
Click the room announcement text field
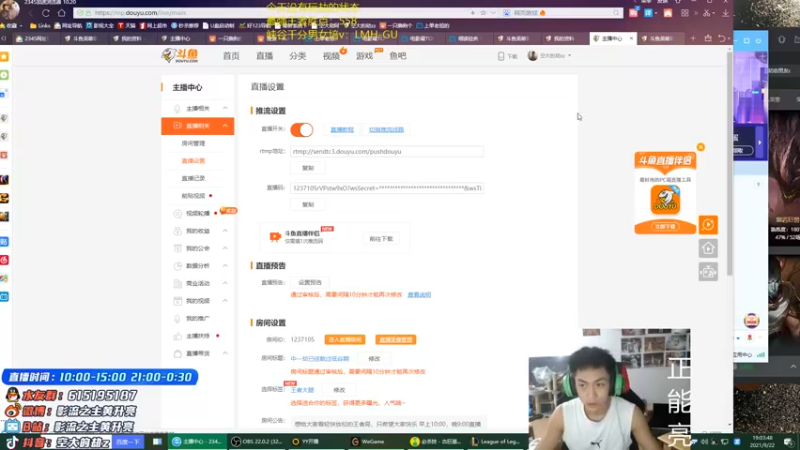tap(388, 424)
